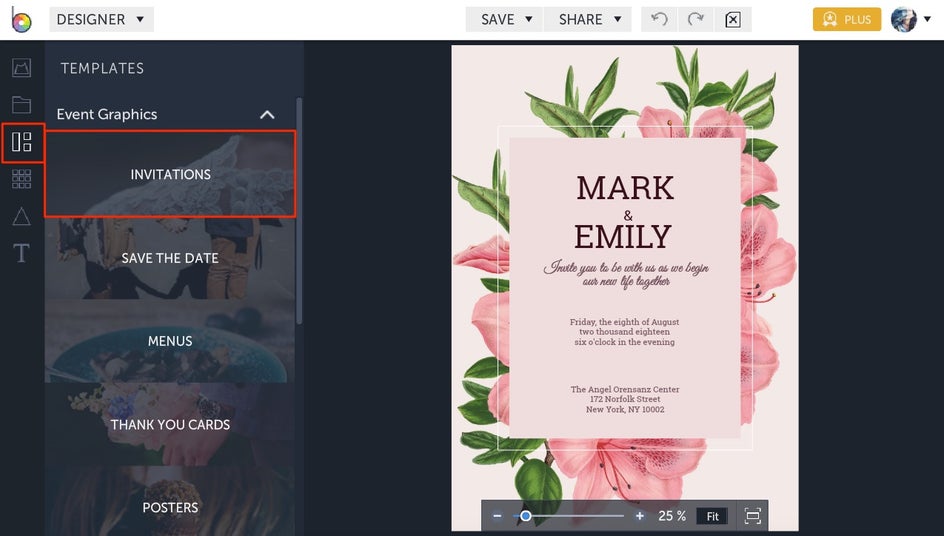Click the zoom slider handle
The height and width of the screenshot is (536, 944).
tap(526, 516)
